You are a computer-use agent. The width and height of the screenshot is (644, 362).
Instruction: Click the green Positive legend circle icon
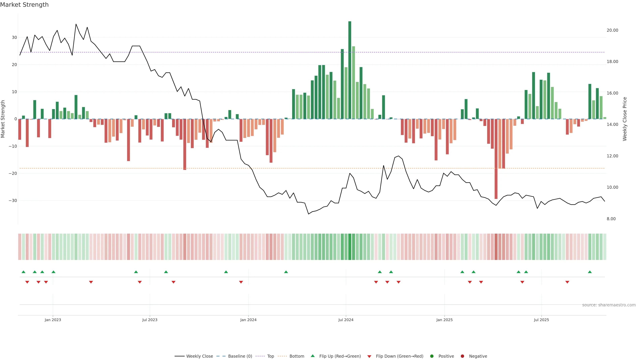point(432,356)
